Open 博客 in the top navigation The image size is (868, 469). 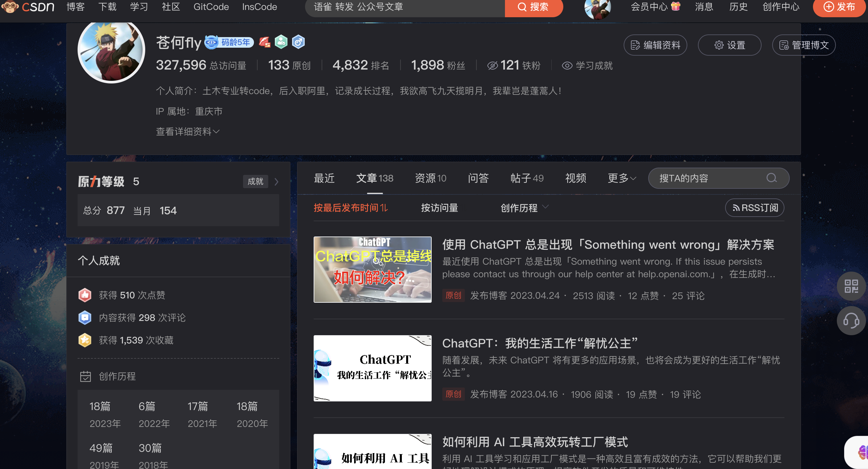click(76, 7)
